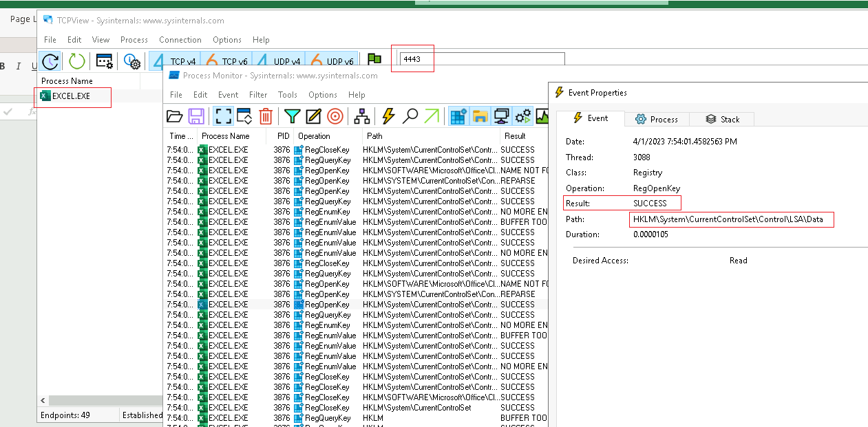This screenshot has height=427, width=868.
Task: Toggle the UDP v4 filter in TCPView
Action: point(279,61)
